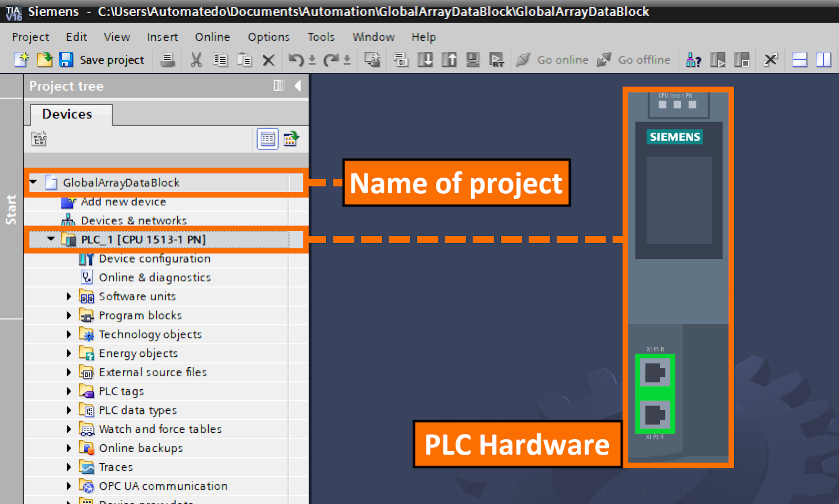Click the table export icon with green arrow
This screenshot has width=839, height=504.
(291, 139)
